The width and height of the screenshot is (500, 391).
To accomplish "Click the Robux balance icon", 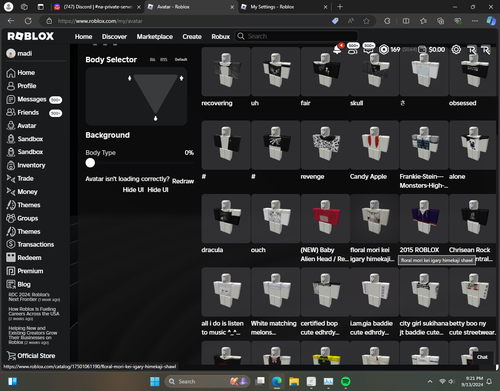I will tap(384, 50).
